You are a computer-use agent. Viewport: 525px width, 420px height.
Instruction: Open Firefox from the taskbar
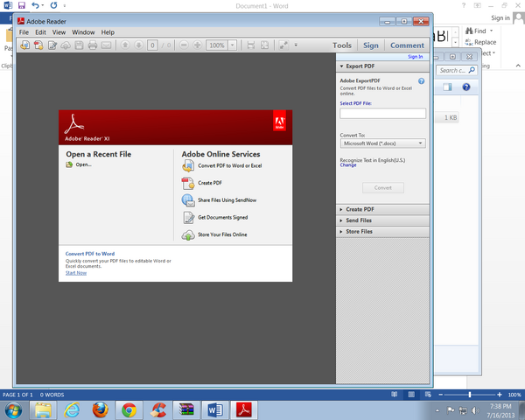click(100, 410)
